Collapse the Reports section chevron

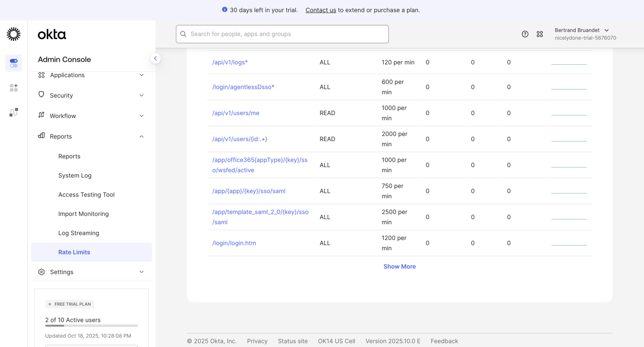[141, 136]
